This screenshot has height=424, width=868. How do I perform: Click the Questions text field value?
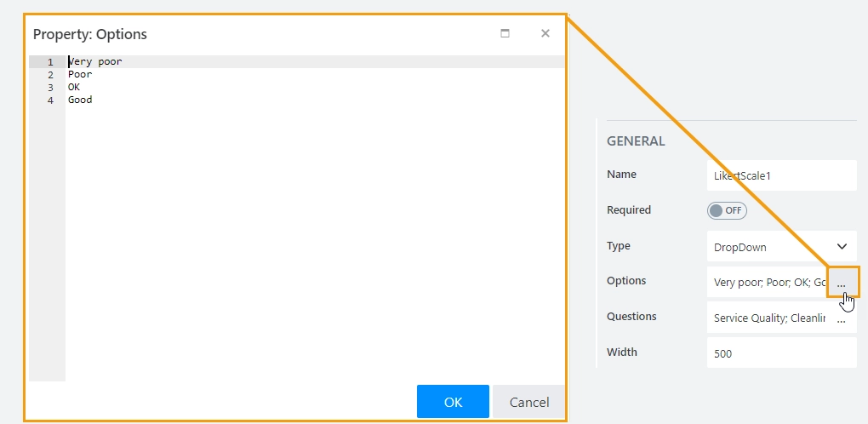pos(769,318)
